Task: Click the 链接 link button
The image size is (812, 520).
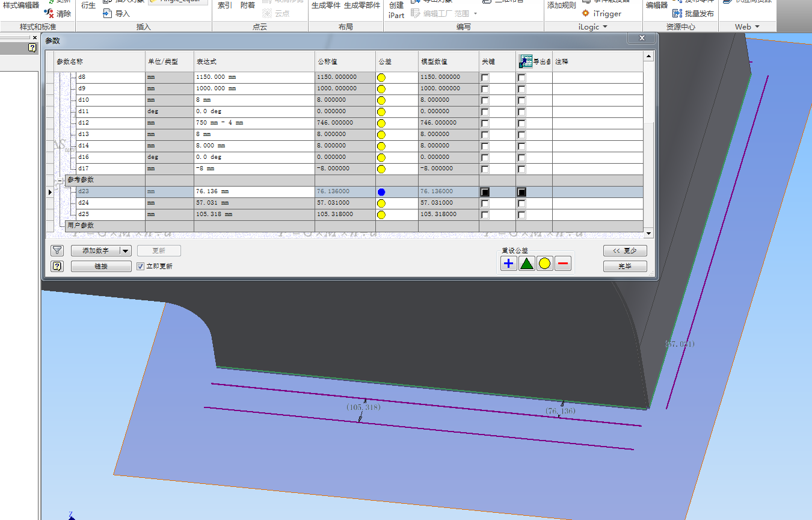Action: (x=101, y=266)
